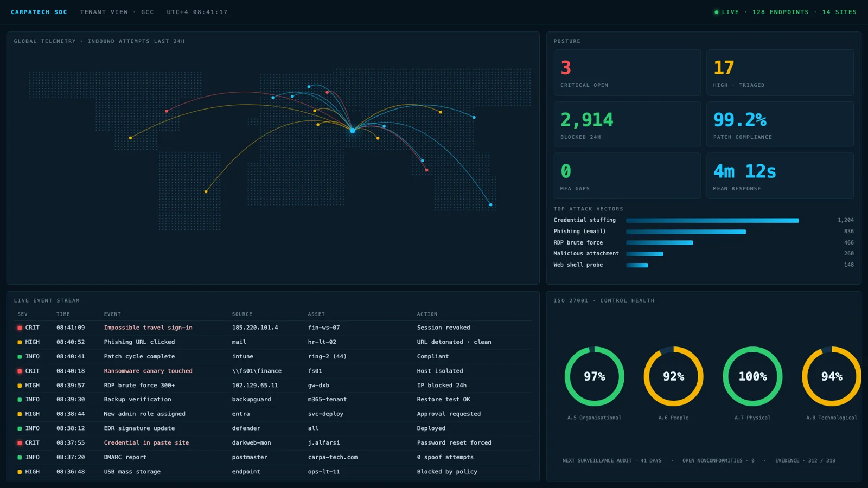Viewport: 868px width, 488px height.
Task: Click the 14 SITES status text
Action: [x=839, y=12]
